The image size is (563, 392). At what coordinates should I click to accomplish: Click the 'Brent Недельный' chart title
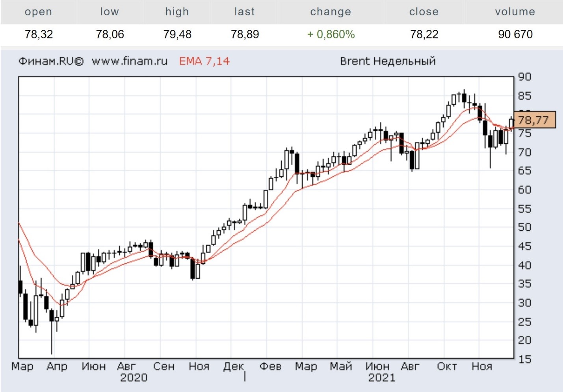[x=388, y=61]
